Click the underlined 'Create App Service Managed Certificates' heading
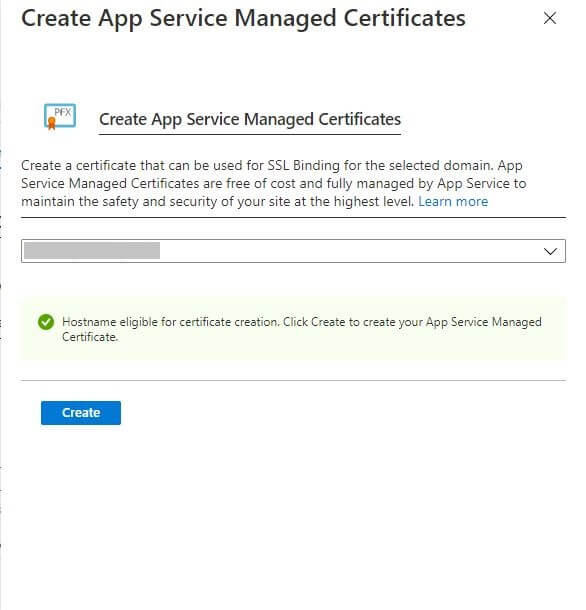 point(250,119)
